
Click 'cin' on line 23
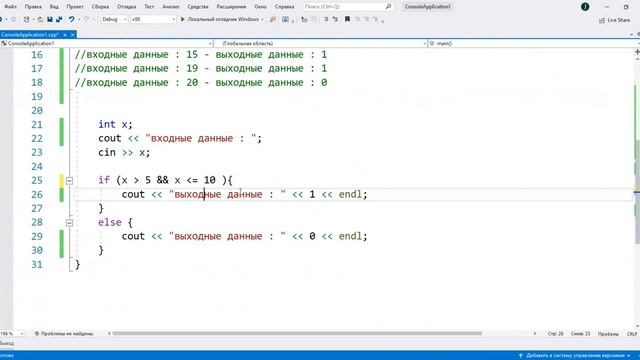(107, 152)
